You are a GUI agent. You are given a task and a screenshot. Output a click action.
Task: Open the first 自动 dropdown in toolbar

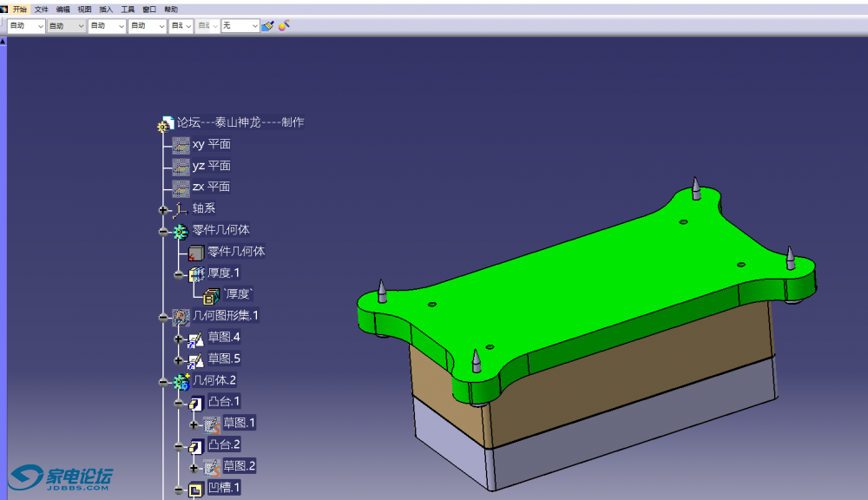40,26
